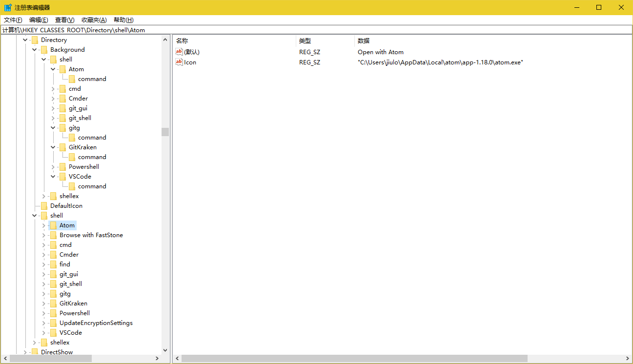The image size is (633, 364).
Task: Select the Background key label
Action: (x=67, y=50)
